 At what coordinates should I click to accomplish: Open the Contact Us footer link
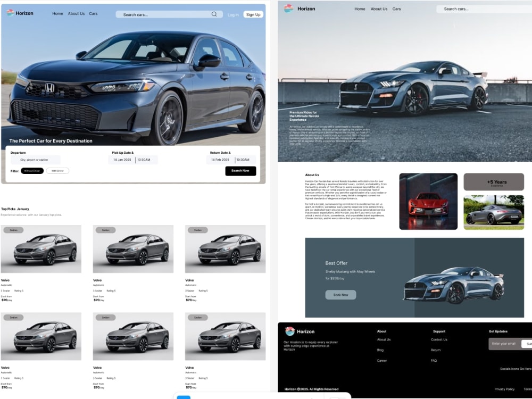tap(439, 339)
